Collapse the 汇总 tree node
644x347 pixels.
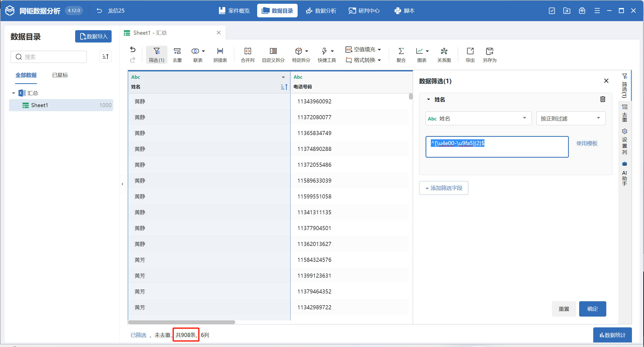(x=14, y=93)
